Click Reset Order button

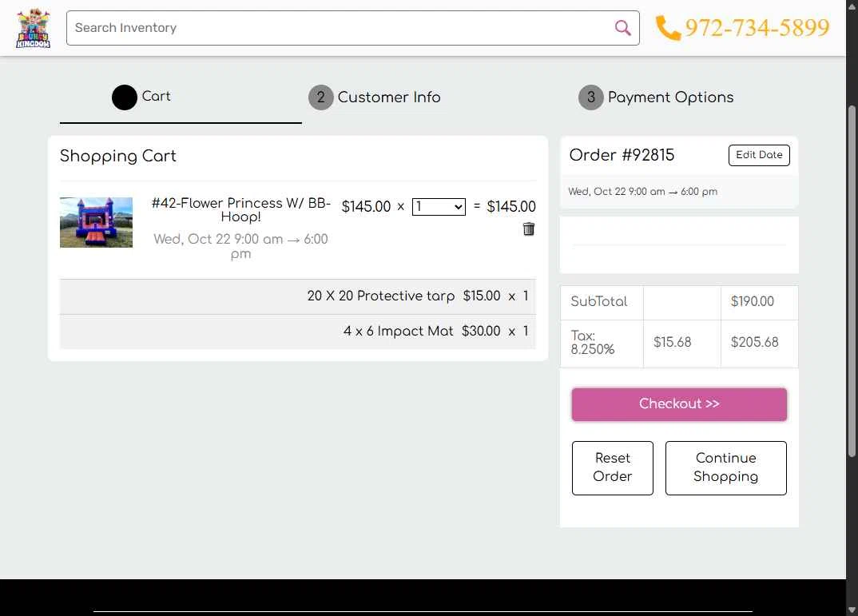pos(612,467)
